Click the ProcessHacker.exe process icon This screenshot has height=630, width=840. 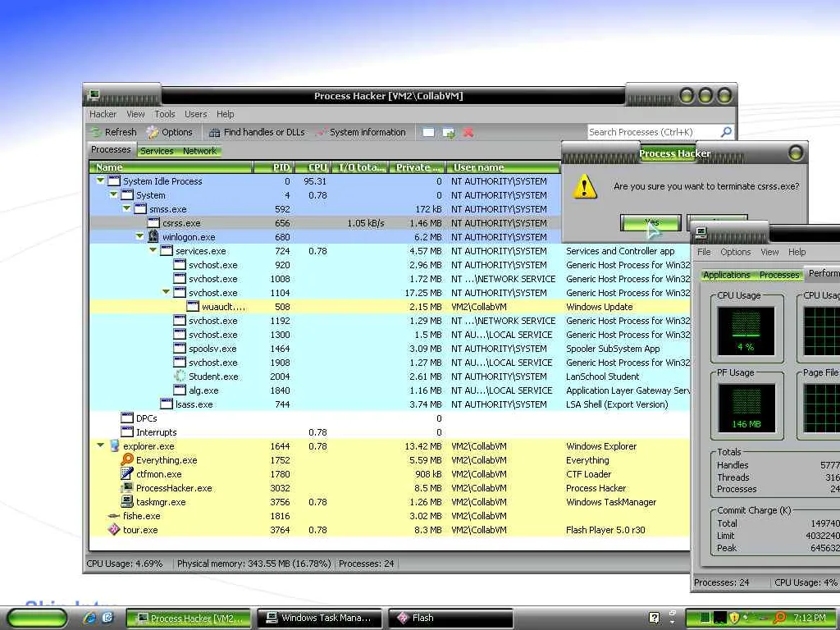127,487
